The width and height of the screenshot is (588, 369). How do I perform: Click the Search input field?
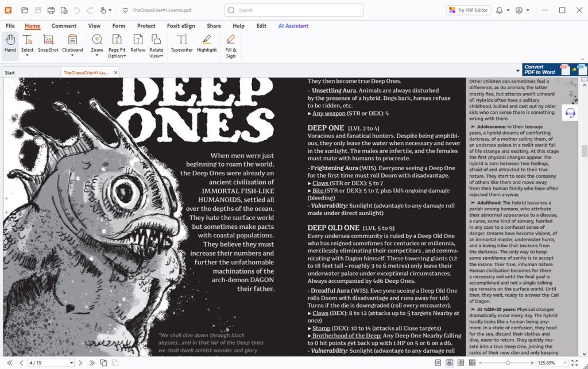(x=294, y=10)
